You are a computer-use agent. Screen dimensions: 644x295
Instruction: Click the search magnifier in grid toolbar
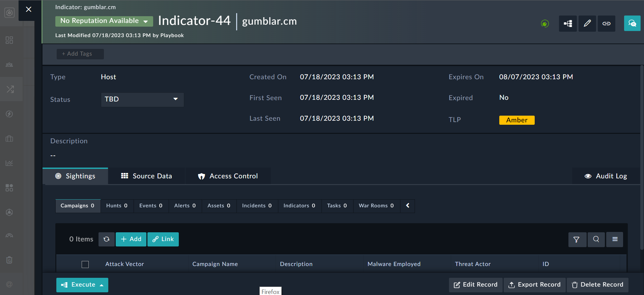(x=596, y=239)
